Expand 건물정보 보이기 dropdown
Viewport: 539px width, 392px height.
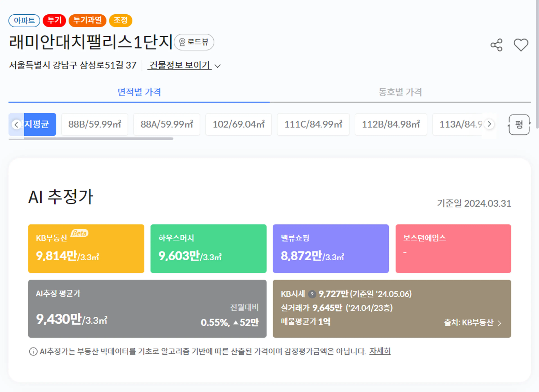184,65
